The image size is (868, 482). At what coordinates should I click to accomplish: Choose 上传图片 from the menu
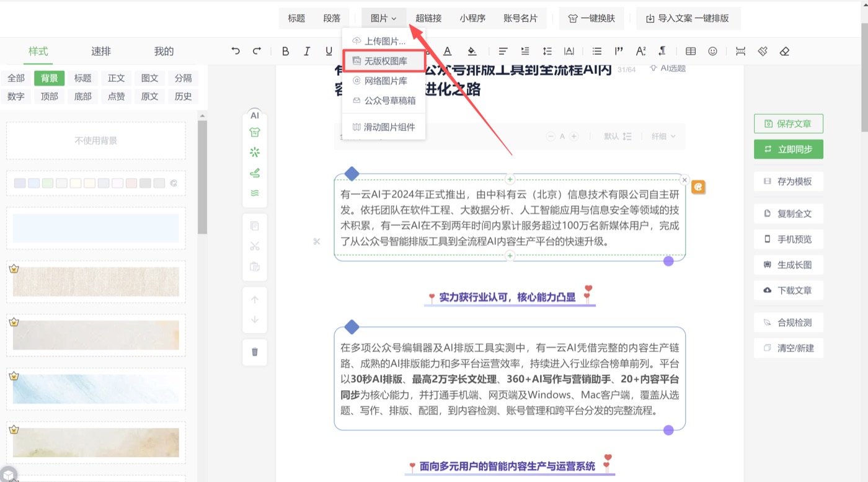pos(384,41)
